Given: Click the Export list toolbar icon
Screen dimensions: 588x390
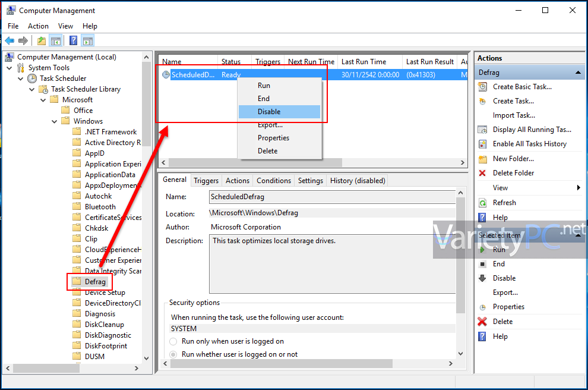Looking at the screenshot, I should point(41,40).
